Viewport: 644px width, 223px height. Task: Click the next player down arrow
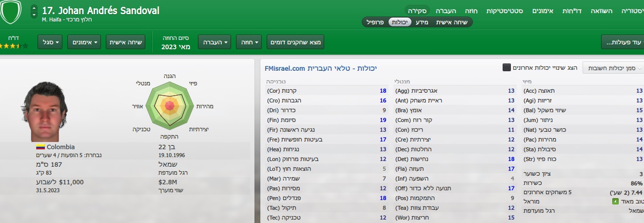[34, 15]
